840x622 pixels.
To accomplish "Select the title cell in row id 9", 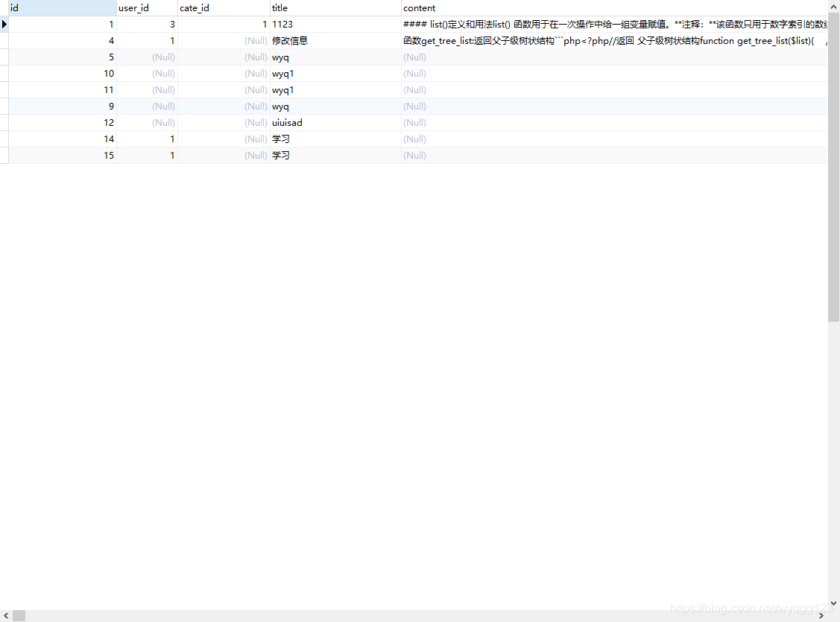I will coord(335,106).
